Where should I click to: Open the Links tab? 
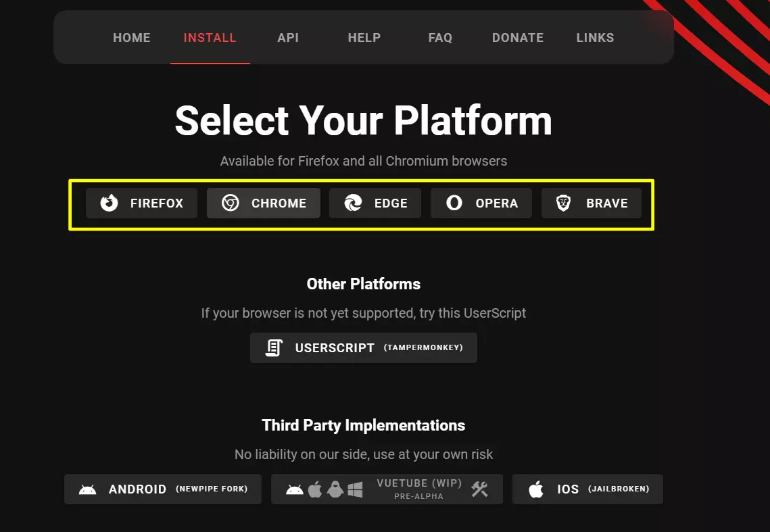[596, 38]
